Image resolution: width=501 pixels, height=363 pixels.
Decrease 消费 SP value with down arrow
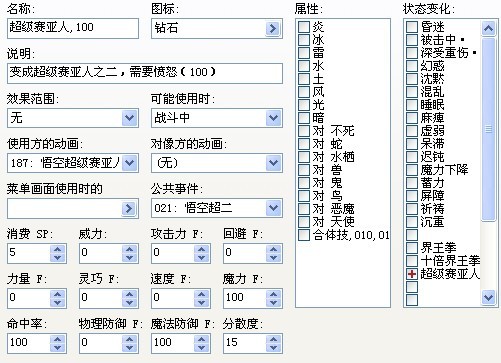tap(57, 257)
